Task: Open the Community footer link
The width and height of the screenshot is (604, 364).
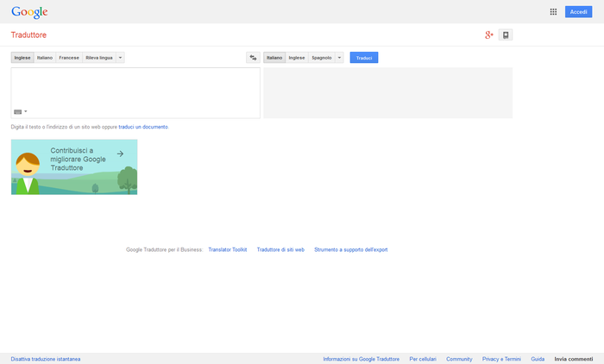Action: point(459,359)
